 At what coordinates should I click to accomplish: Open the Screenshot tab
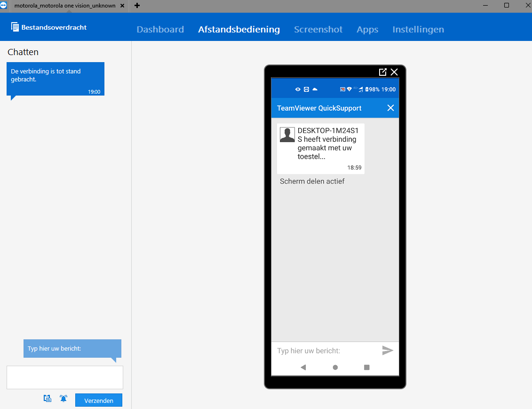coord(318,29)
